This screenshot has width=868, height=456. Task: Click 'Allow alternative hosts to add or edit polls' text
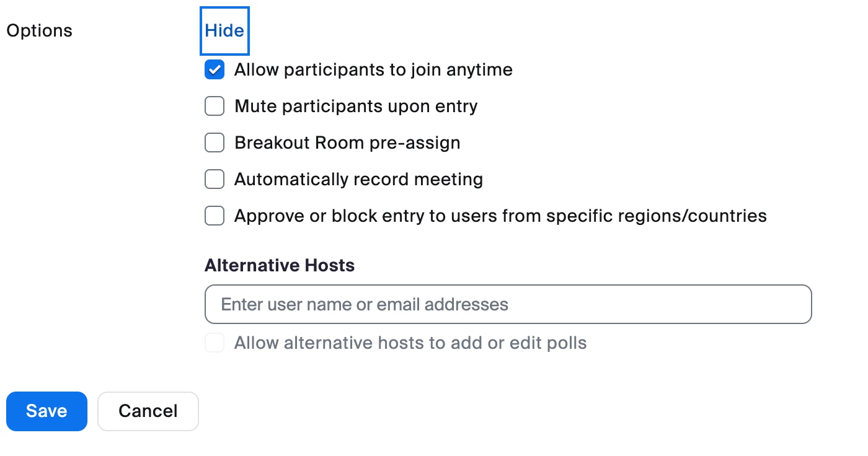coord(410,343)
